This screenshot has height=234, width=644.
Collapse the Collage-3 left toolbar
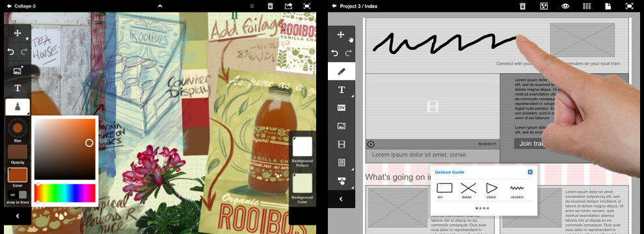[18, 216]
